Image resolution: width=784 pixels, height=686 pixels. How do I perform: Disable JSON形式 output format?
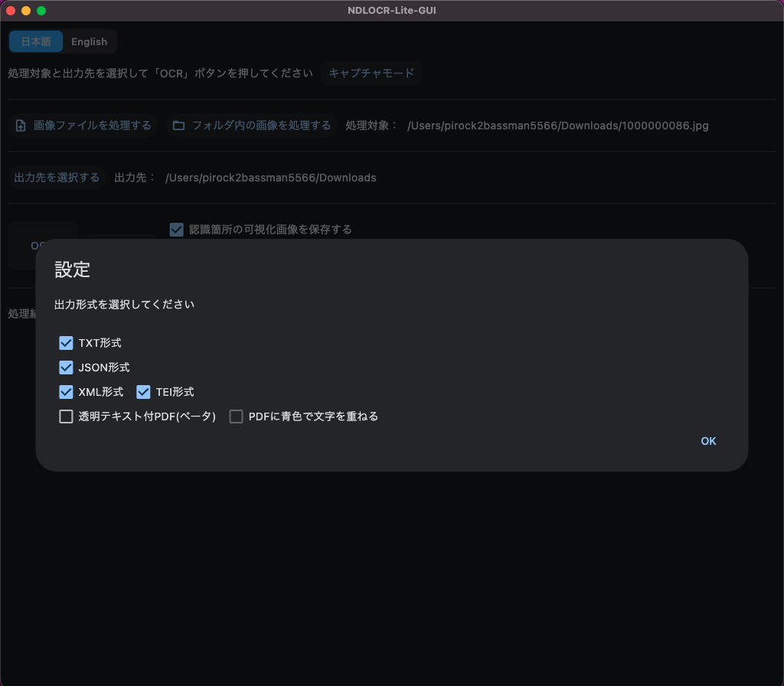(x=67, y=367)
